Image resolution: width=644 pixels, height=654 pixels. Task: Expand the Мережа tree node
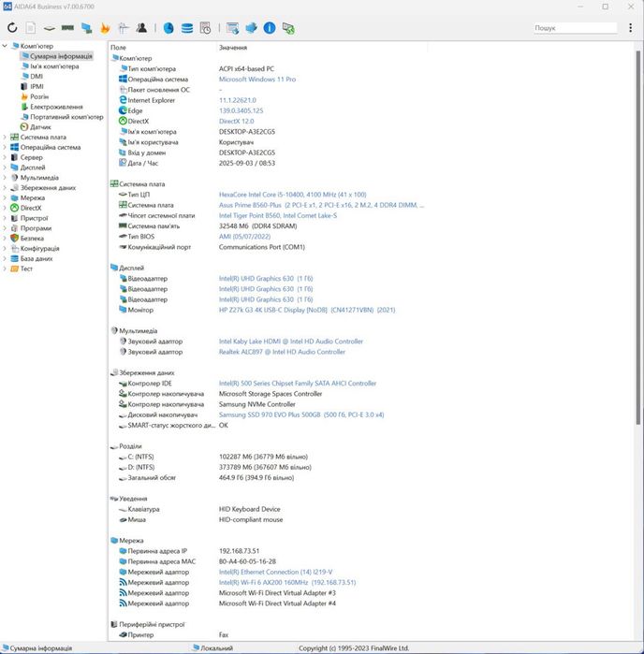(x=5, y=197)
